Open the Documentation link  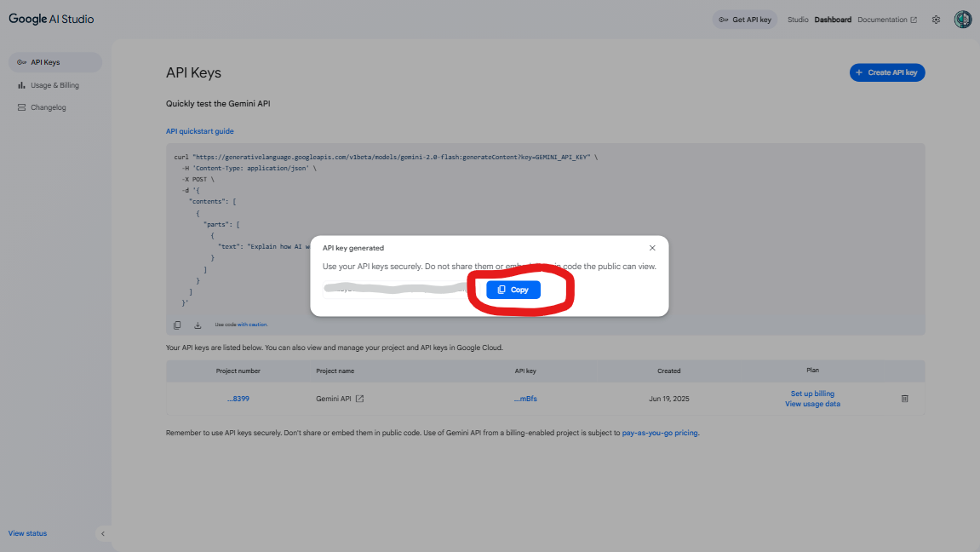[x=887, y=20]
